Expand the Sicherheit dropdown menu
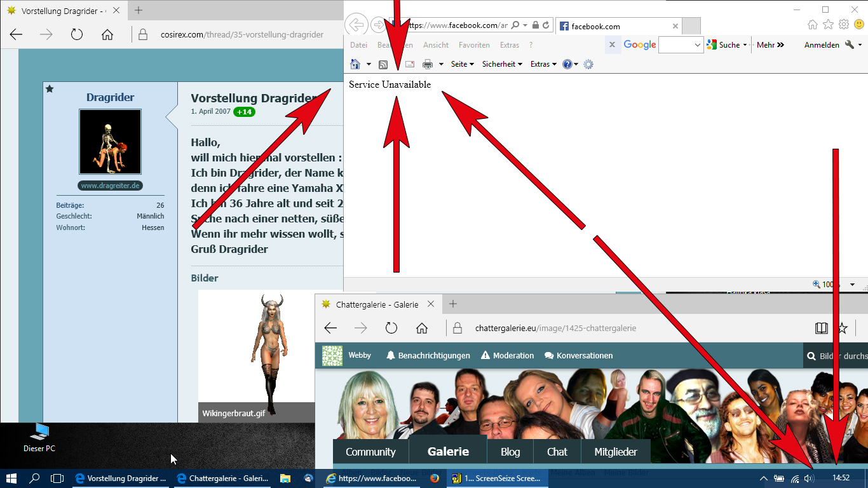The height and width of the screenshot is (488, 868). click(502, 64)
